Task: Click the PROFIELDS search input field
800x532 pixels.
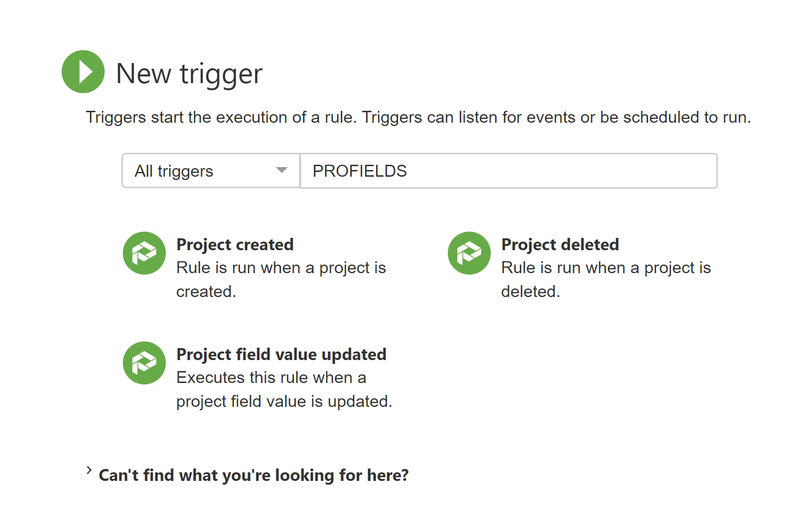Action: point(508,170)
